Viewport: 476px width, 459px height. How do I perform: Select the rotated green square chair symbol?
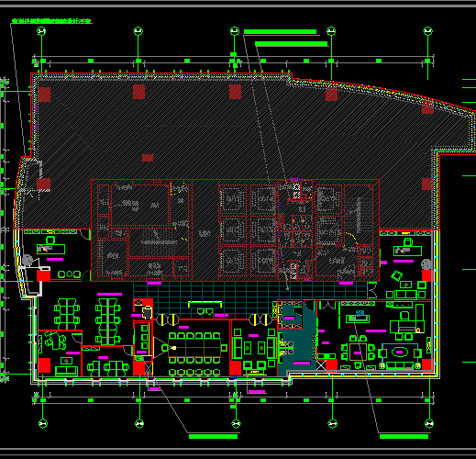pos(396,275)
